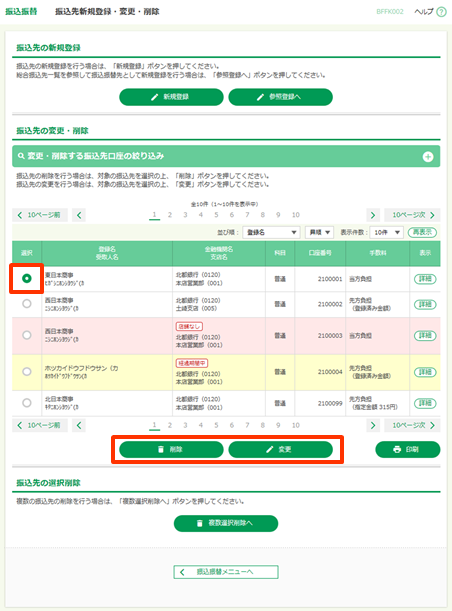Image resolution: width=452 pixels, height=611 pixels.
Task: Go to page 5 in top pagination
Action: [x=216, y=215]
